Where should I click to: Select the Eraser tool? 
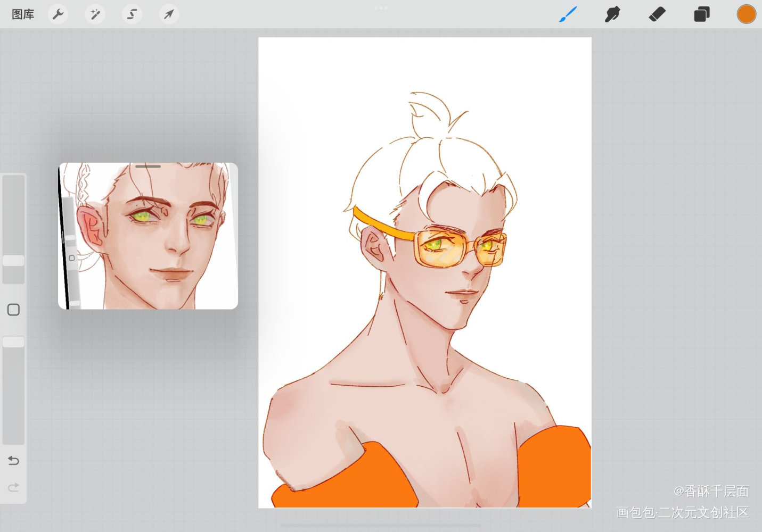657,14
